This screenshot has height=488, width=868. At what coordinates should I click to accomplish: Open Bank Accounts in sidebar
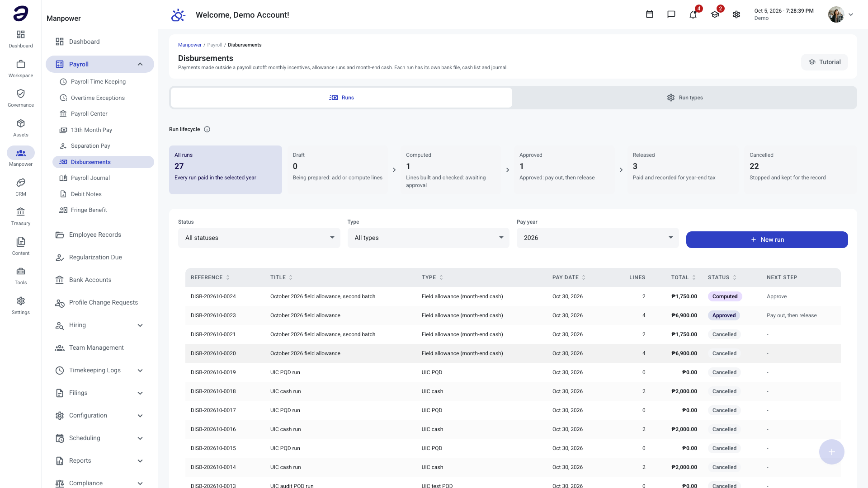[99, 280]
